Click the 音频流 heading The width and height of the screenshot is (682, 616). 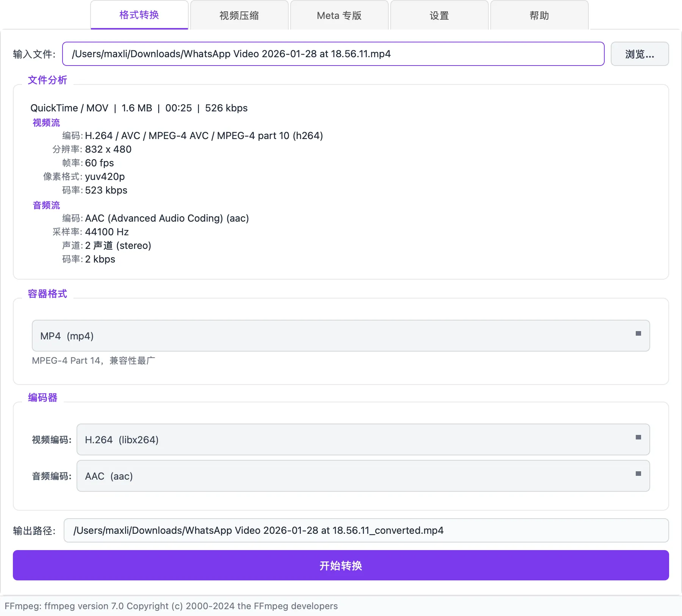point(46,205)
